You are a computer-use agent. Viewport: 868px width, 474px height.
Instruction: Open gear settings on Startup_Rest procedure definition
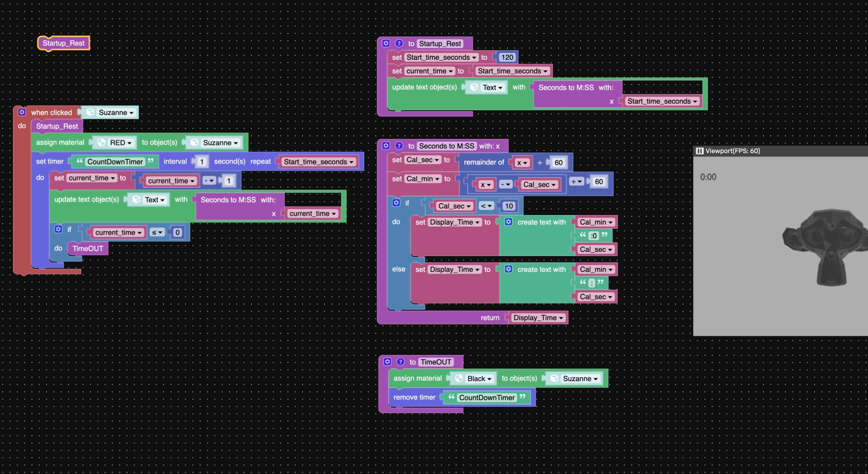click(x=386, y=43)
